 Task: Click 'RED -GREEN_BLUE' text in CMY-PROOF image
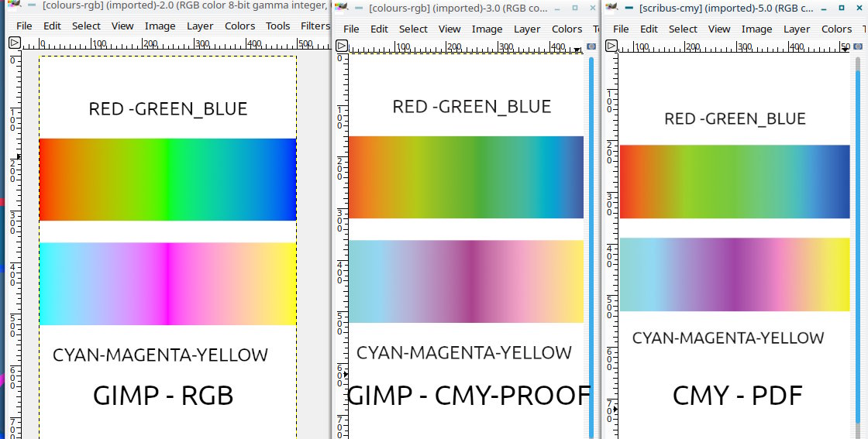[x=472, y=107]
